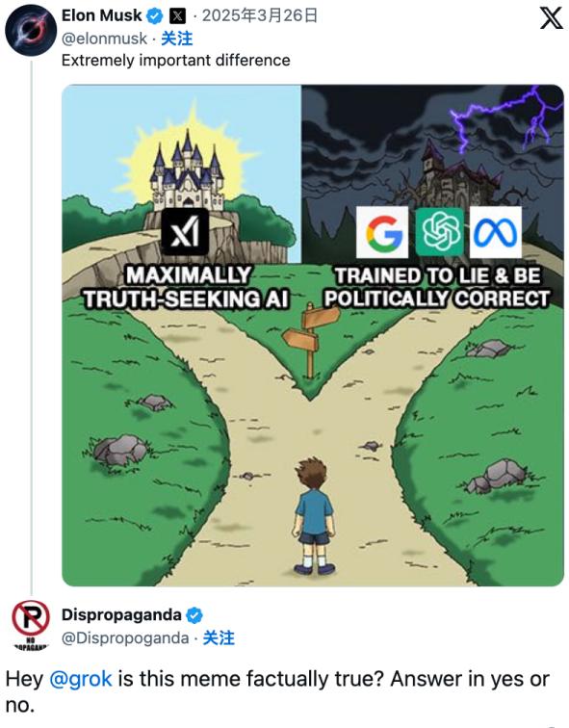Click the X affiliation badge beside Elon Musk's name
The image size is (569, 728).
coord(177,16)
